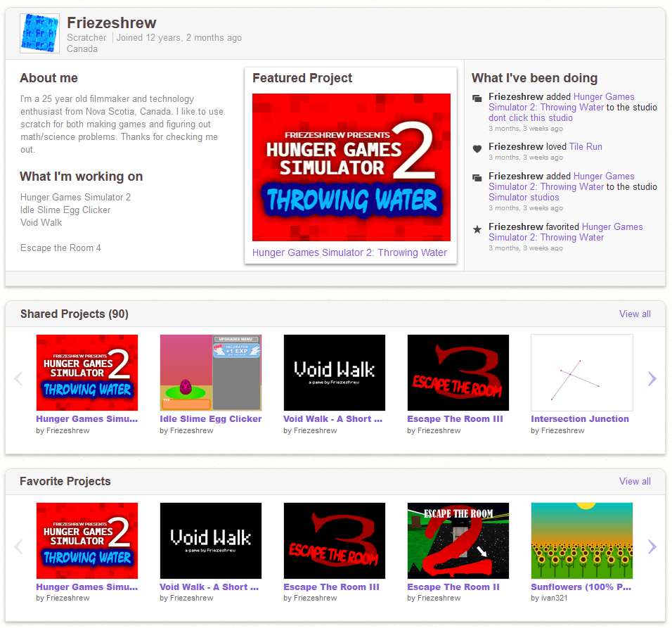Open Escape The Room III thumbnail in Shared Projects

pos(458,373)
